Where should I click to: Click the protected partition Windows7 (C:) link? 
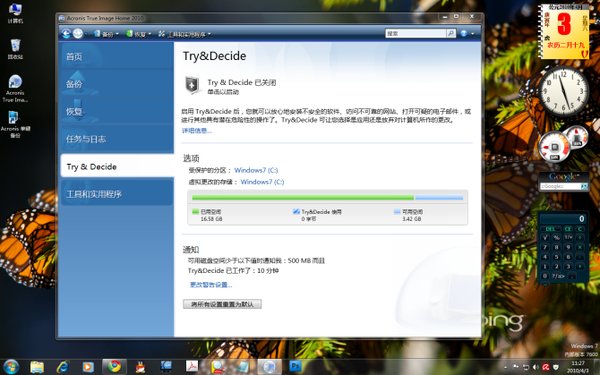256,170
